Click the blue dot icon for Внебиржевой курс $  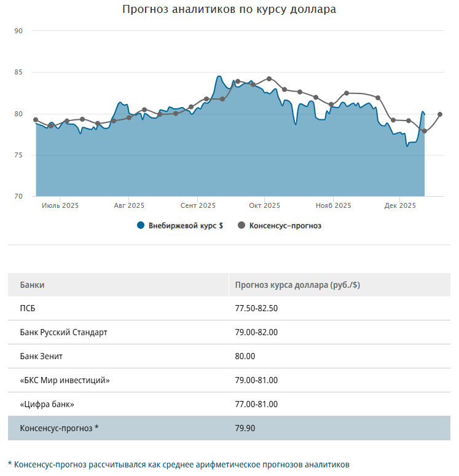[141, 226]
